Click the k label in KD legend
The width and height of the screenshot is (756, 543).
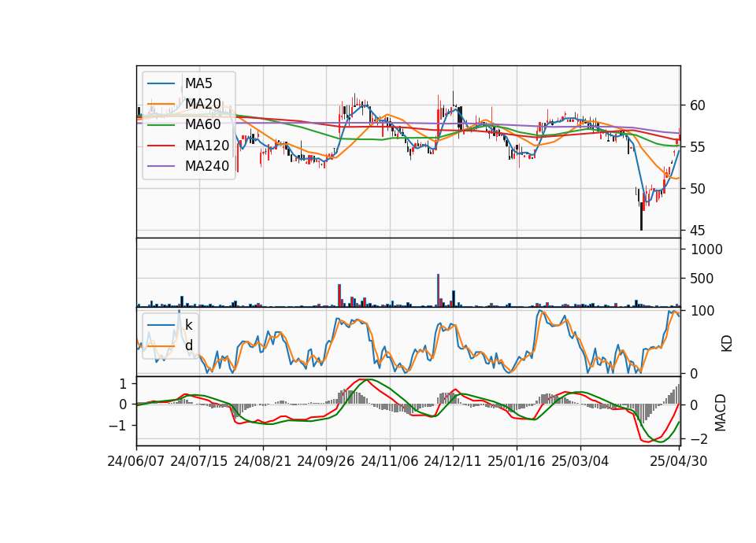[x=188, y=324]
